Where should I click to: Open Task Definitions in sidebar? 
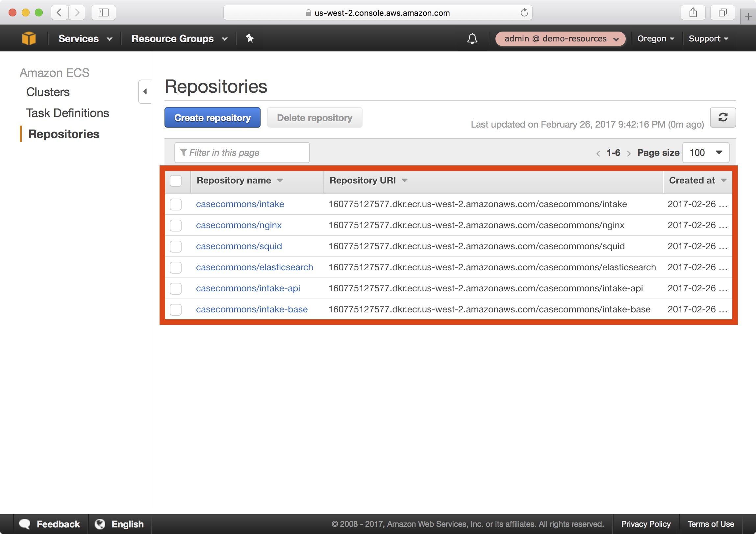67,113
